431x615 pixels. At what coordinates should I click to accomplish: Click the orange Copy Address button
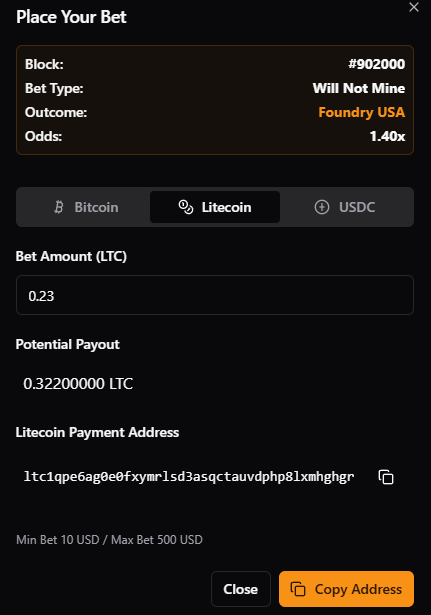point(346,589)
